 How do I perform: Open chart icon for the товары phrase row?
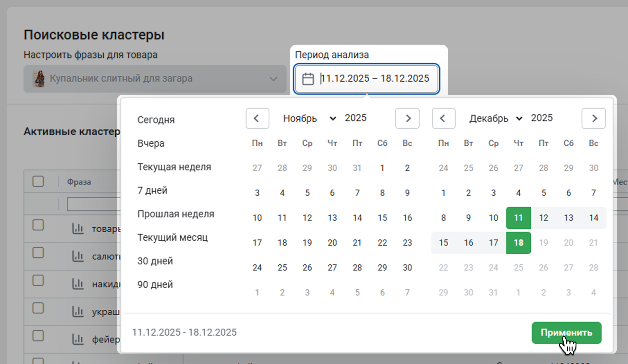click(x=78, y=228)
